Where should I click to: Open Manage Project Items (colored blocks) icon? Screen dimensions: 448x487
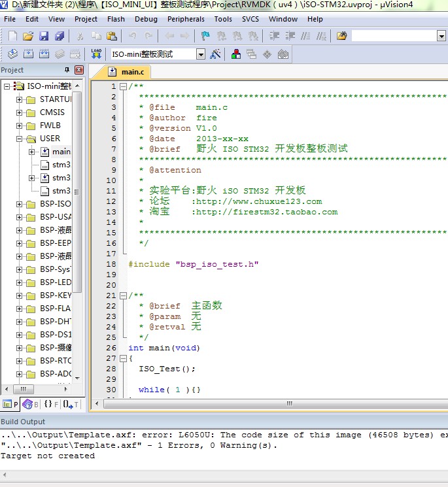pos(235,54)
